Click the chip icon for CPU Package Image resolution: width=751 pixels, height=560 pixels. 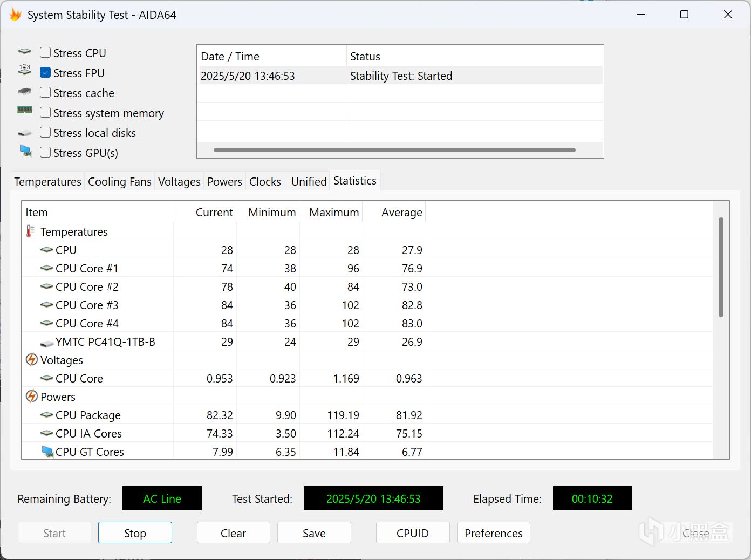(x=47, y=415)
